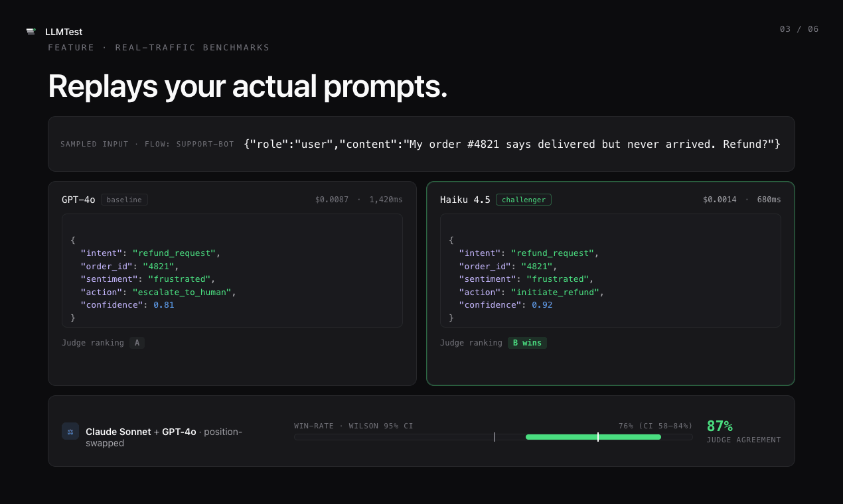Click the Haiku 4.5 model name
843x504 pixels.
[465, 200]
